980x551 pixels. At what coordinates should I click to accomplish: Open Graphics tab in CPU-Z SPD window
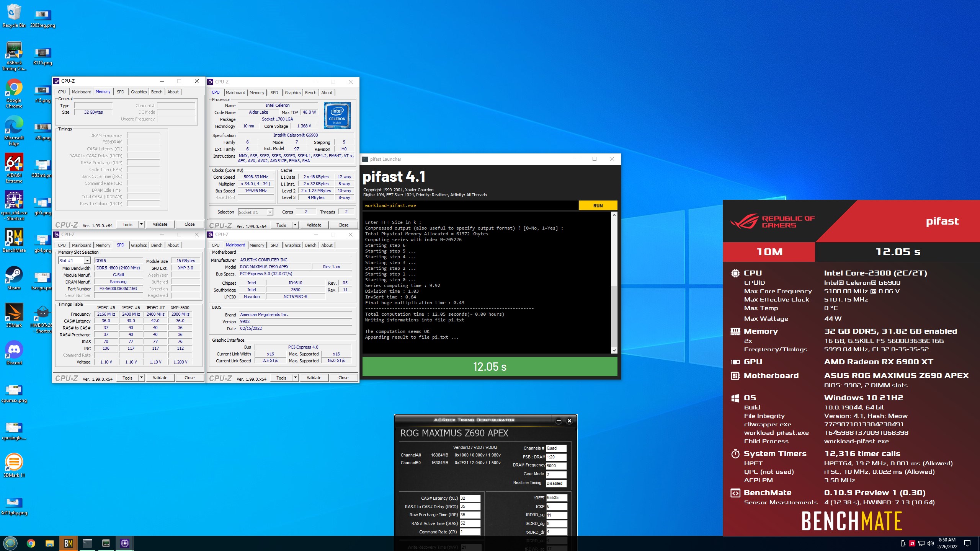139,245
